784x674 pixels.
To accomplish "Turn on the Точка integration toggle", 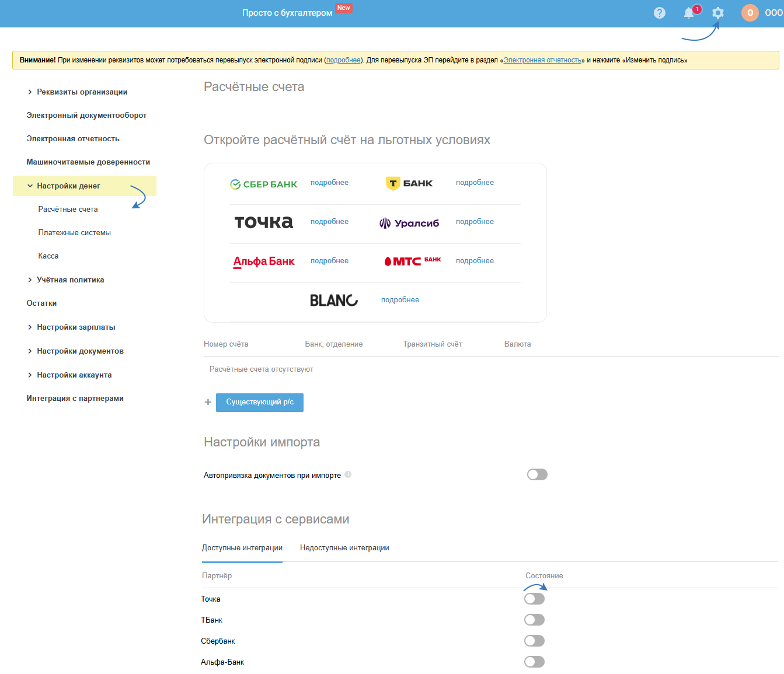I will [534, 599].
